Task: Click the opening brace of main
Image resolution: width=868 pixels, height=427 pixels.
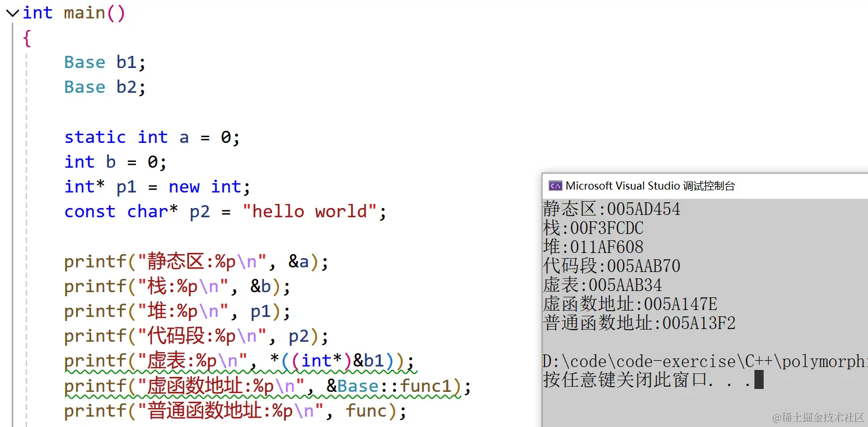Action: pos(27,38)
